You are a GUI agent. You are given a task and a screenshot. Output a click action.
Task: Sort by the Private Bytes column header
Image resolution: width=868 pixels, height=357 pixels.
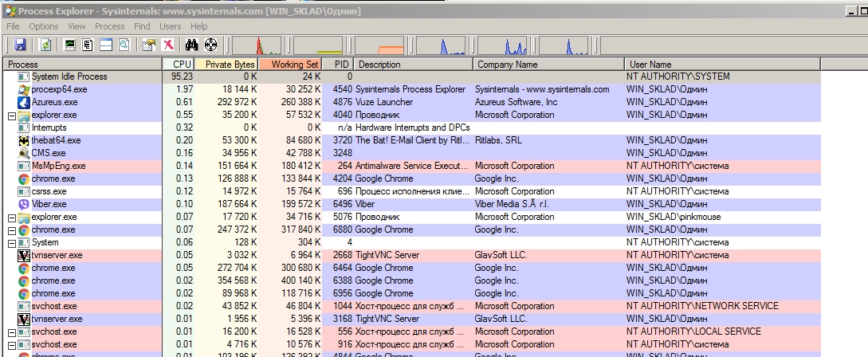click(230, 65)
